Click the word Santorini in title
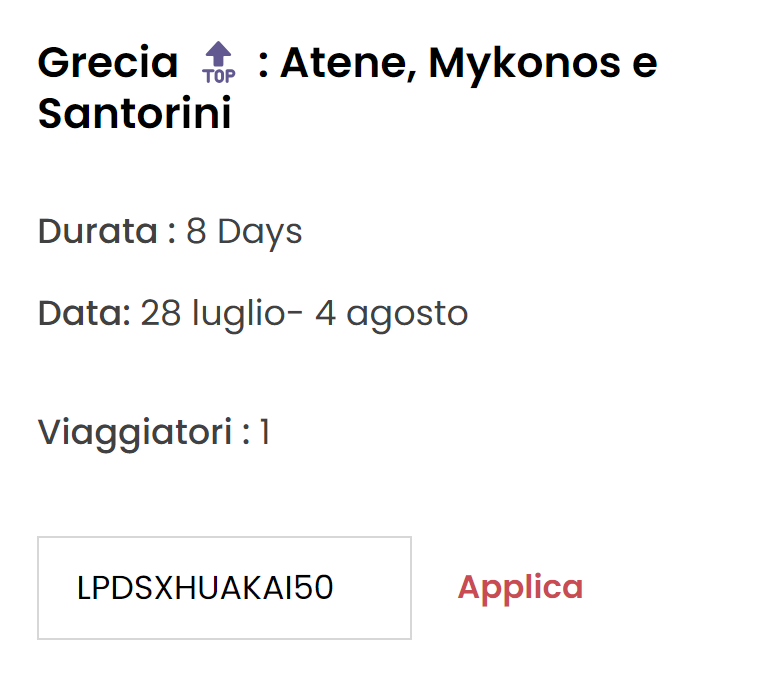This screenshot has width=772, height=675. click(134, 114)
